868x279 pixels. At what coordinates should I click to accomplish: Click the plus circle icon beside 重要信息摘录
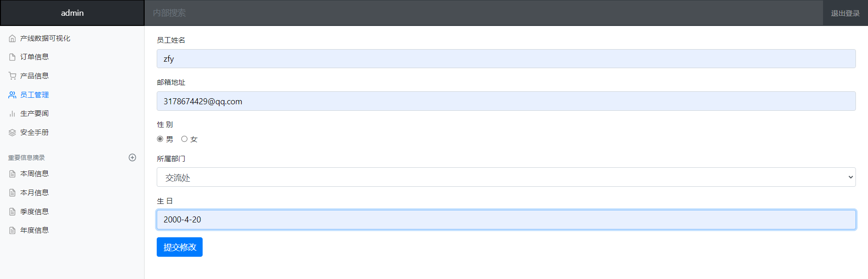point(132,158)
